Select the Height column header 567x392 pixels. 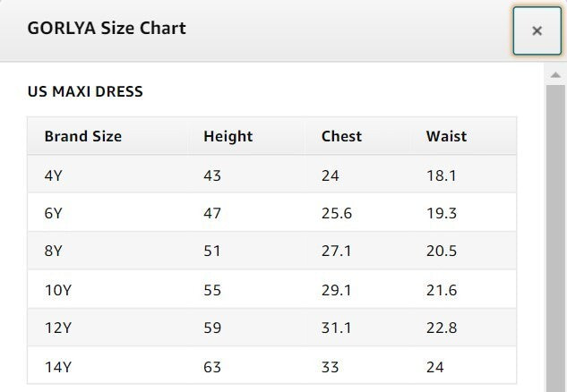tap(228, 136)
